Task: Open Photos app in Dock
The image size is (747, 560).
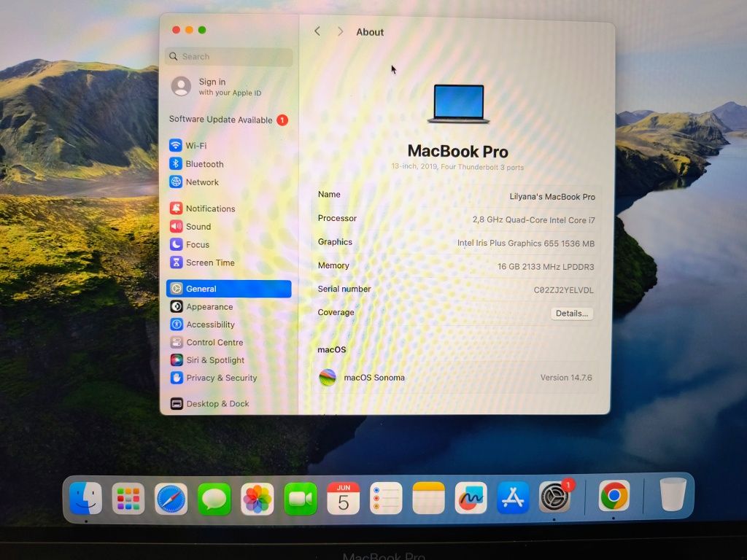Action: click(x=258, y=499)
